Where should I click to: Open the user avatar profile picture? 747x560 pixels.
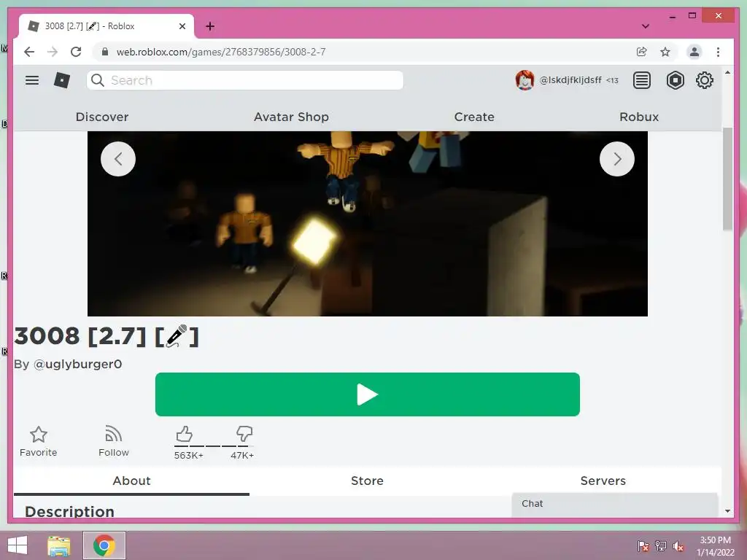[525, 80]
